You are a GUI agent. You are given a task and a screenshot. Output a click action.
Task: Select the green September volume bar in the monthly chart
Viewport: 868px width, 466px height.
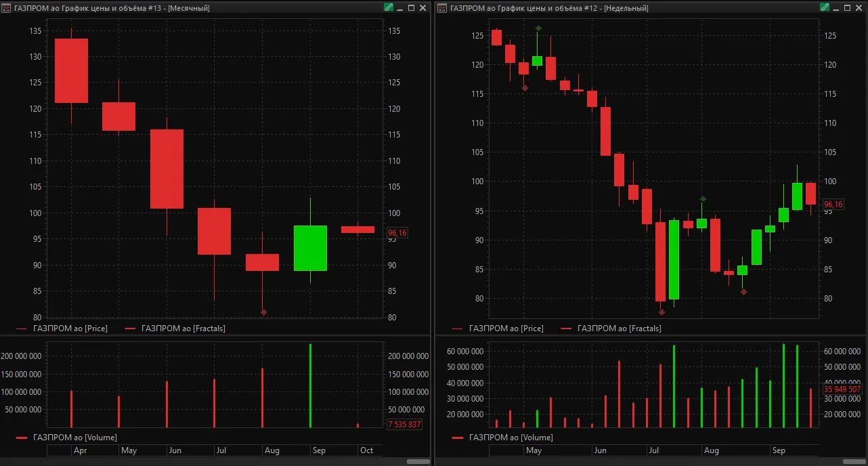[310, 386]
